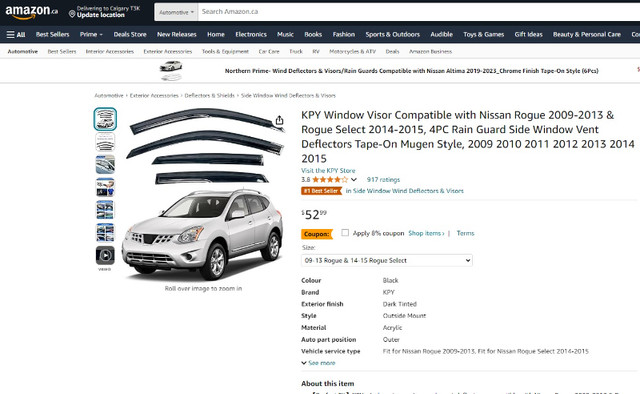Screen dimensions: 640x394
Task: Open Sports & Outdoors in navigation
Action: tap(393, 35)
